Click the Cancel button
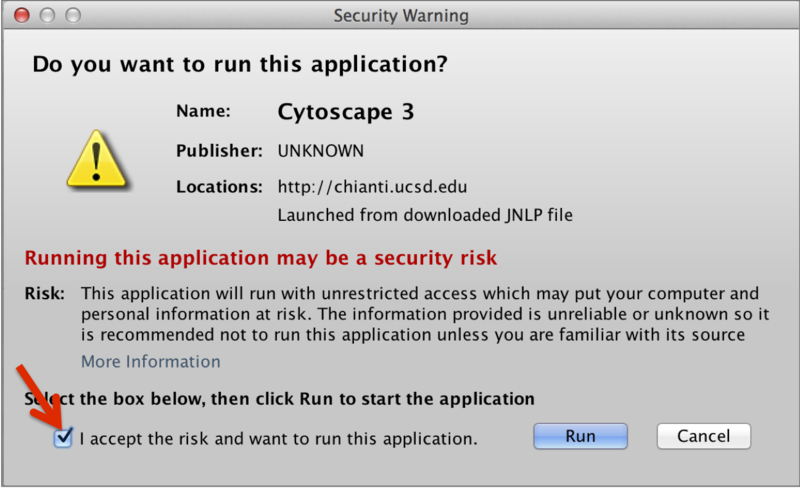The image size is (800, 488). 704,436
